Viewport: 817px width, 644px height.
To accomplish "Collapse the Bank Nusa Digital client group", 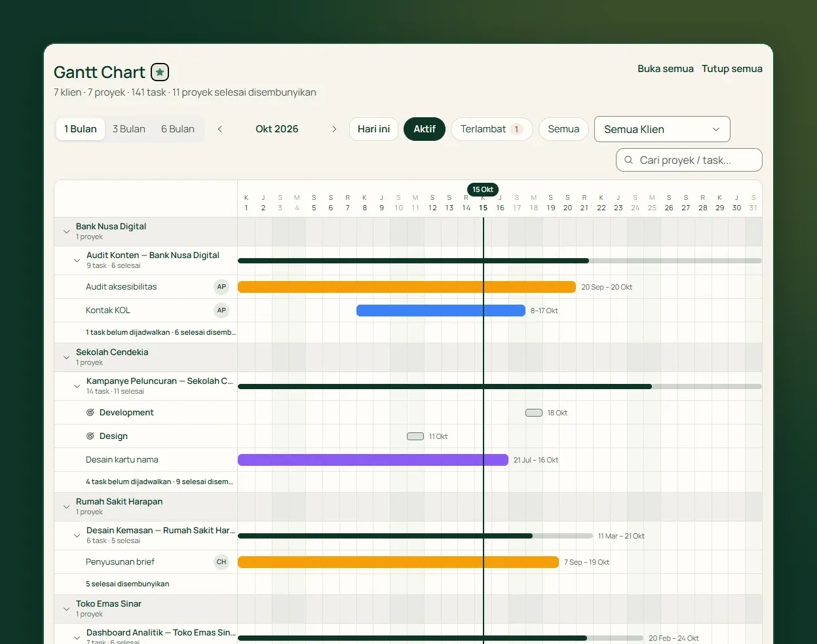I will point(66,231).
